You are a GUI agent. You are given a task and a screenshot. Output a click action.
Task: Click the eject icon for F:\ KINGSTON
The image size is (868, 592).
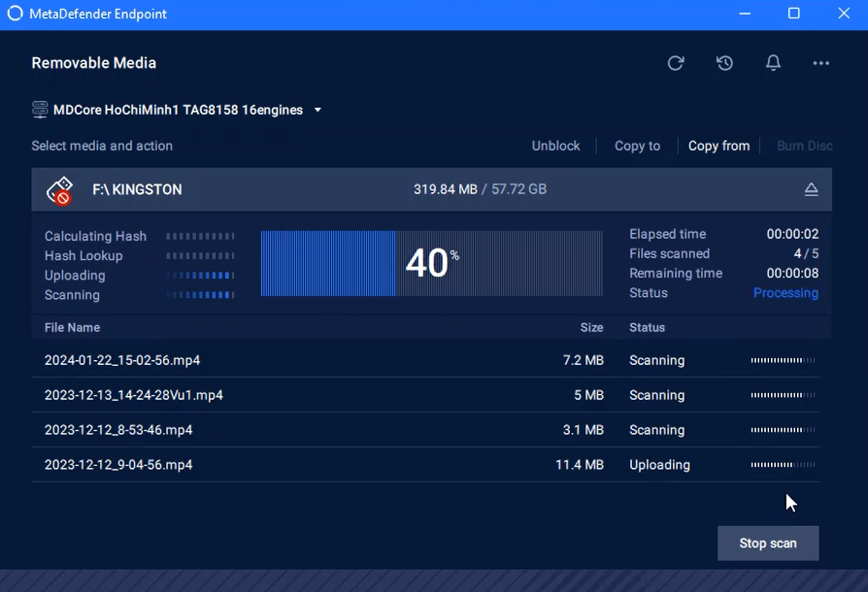pos(811,190)
